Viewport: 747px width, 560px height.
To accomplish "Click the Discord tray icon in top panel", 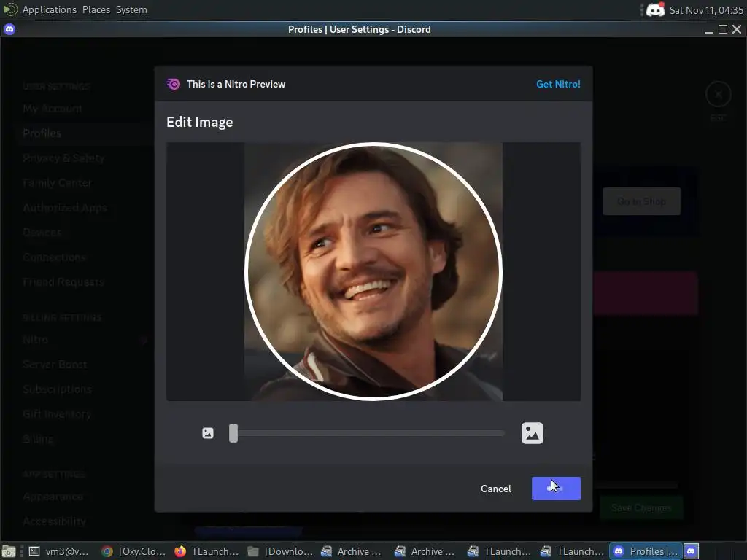I will click(655, 9).
